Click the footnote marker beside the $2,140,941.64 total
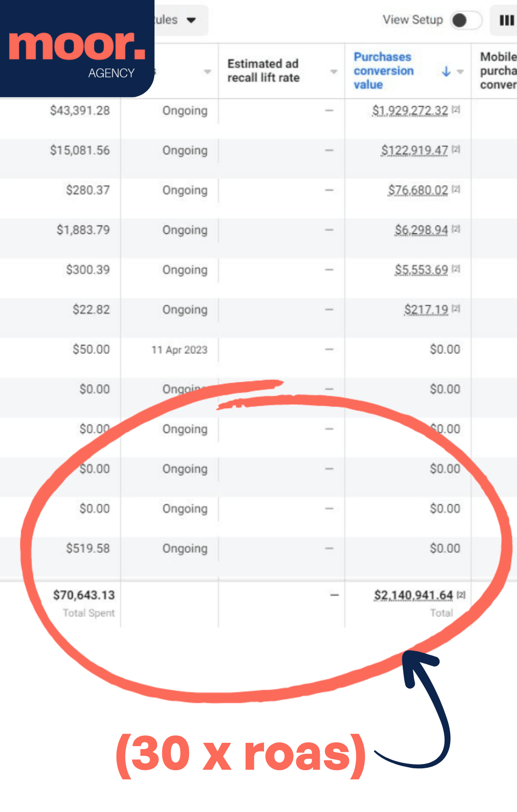This screenshot has height=812, width=517. [x=461, y=594]
